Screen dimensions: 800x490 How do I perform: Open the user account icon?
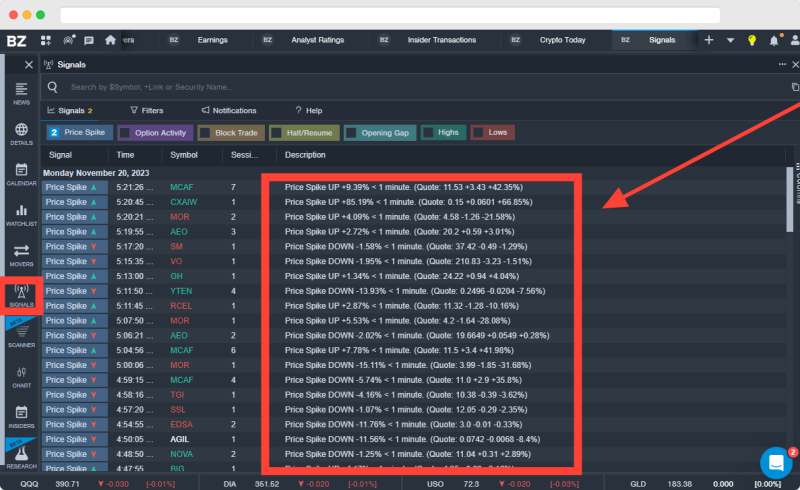pos(795,40)
